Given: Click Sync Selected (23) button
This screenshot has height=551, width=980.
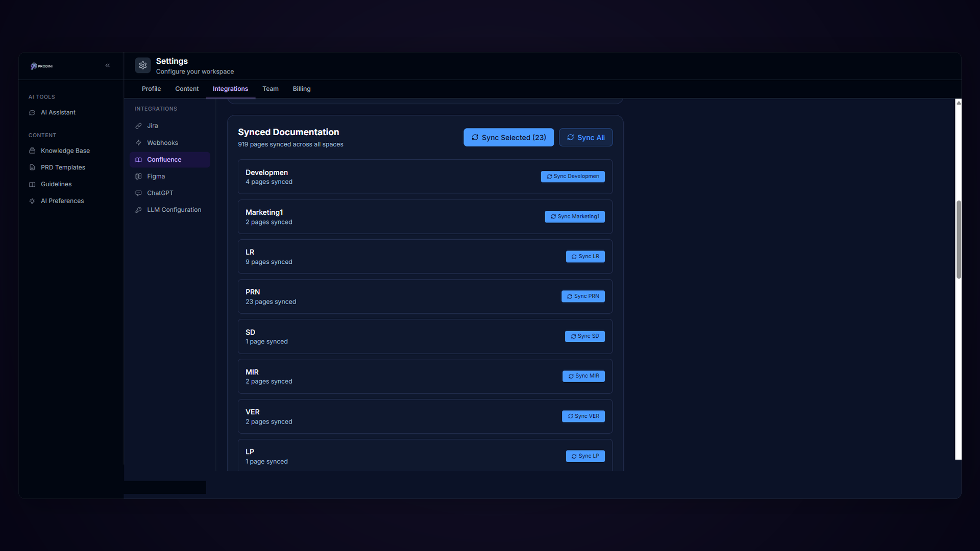Looking at the screenshot, I should [x=508, y=138].
